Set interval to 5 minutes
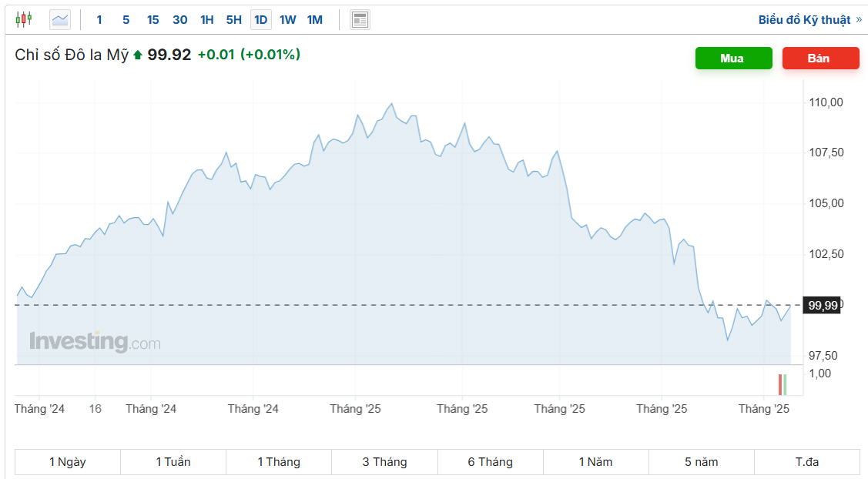 tap(126, 20)
